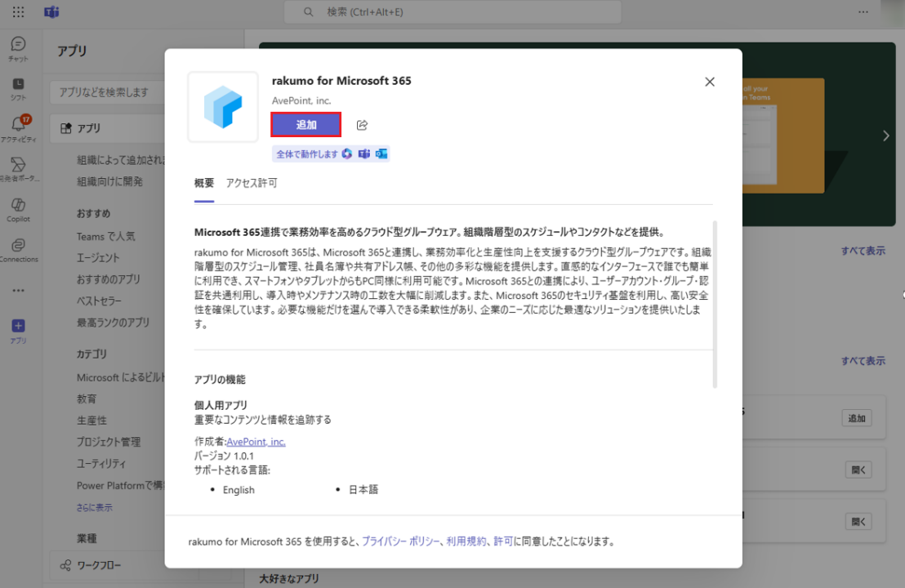Select 生産性 category
905x588 pixels.
(91, 420)
